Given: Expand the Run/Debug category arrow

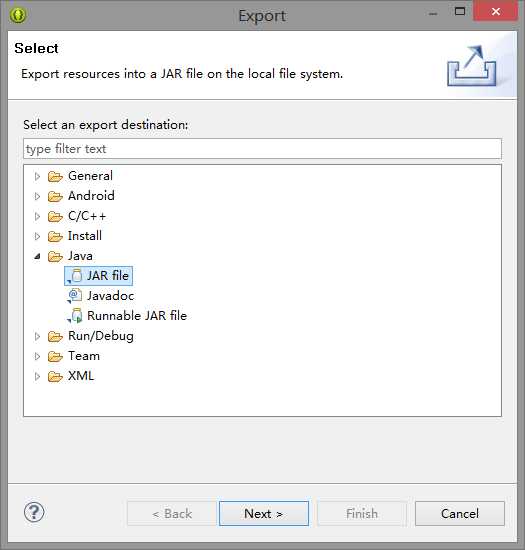Looking at the screenshot, I should click(x=37, y=336).
